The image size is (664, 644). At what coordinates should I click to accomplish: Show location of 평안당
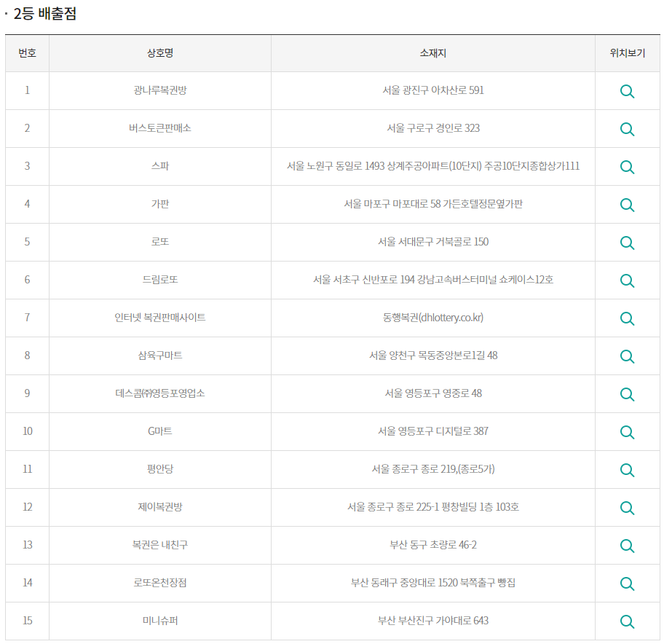[627, 470]
